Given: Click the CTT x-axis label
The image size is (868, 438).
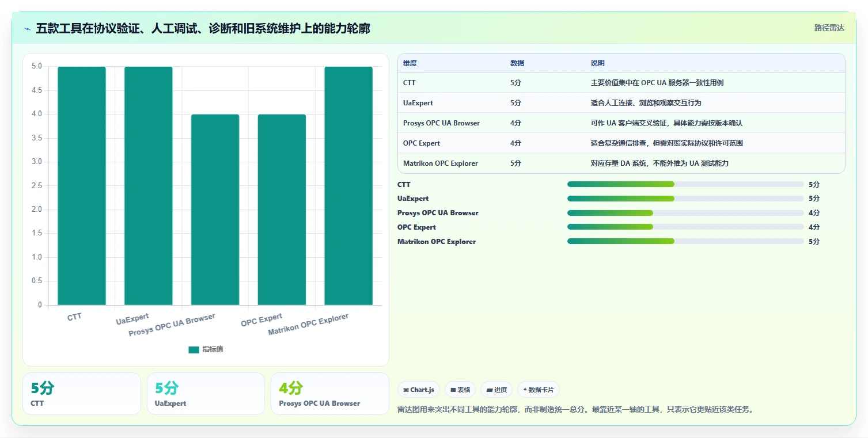Looking at the screenshot, I should 74,317.
